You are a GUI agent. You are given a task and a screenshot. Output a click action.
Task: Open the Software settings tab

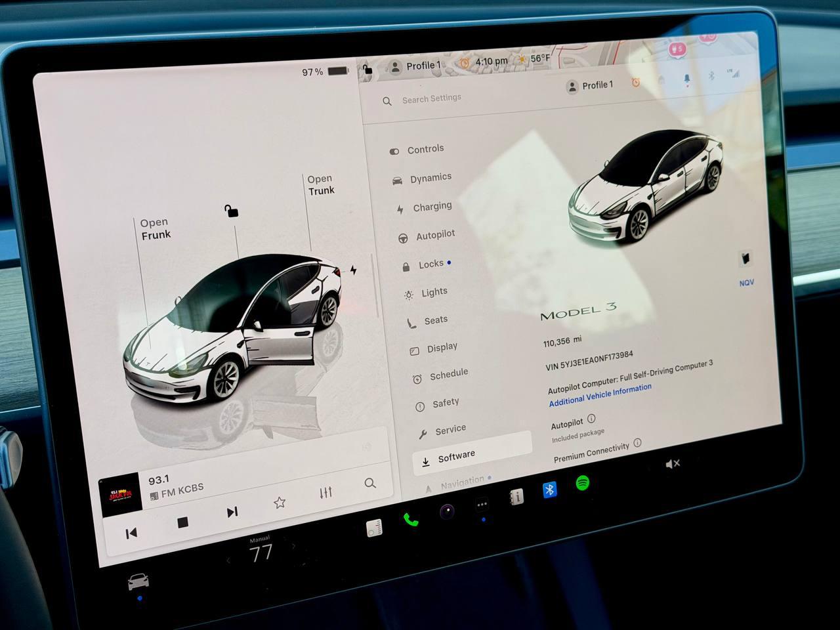pyautogui.click(x=457, y=456)
